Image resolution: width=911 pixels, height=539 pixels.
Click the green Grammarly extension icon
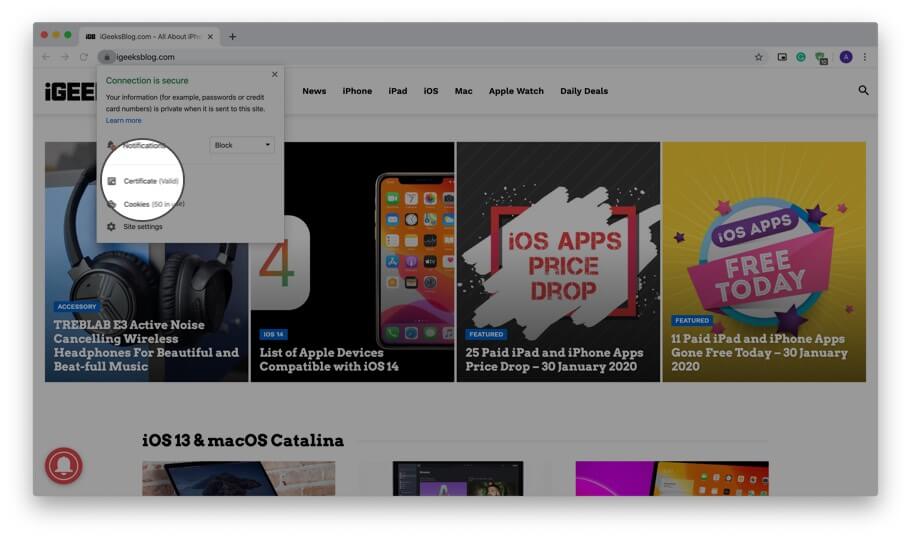801,57
